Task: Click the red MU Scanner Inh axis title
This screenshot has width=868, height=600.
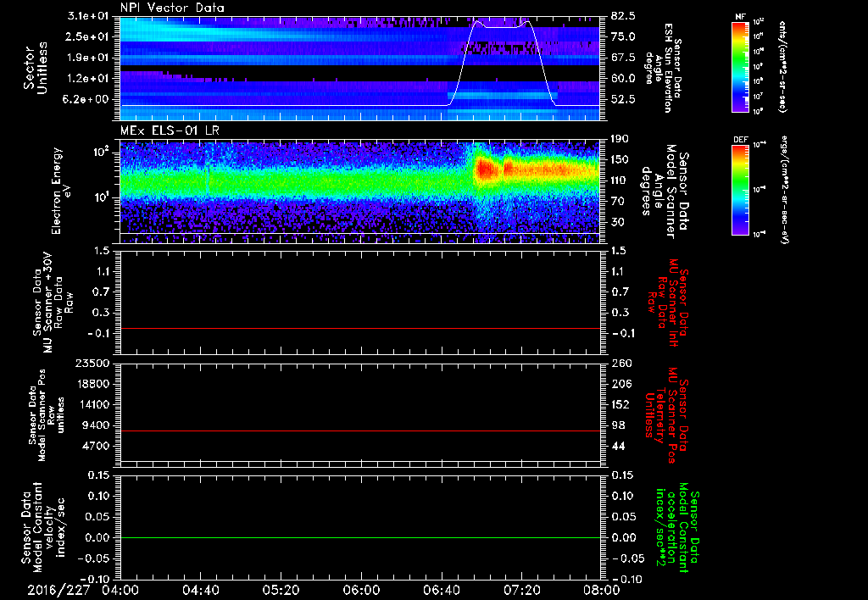Action: [668, 303]
